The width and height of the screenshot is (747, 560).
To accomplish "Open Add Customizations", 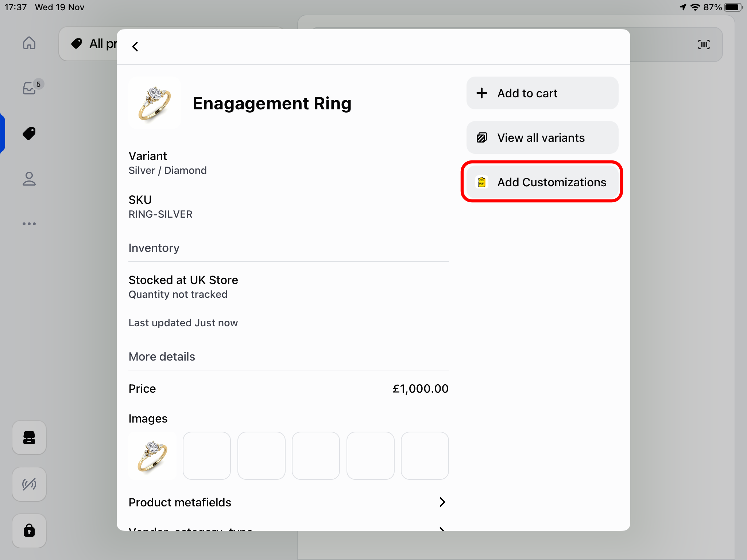I will (542, 182).
